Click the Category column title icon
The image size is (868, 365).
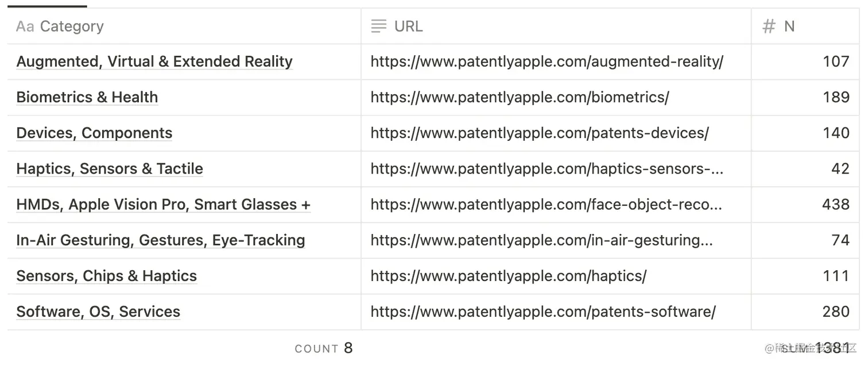tap(25, 26)
